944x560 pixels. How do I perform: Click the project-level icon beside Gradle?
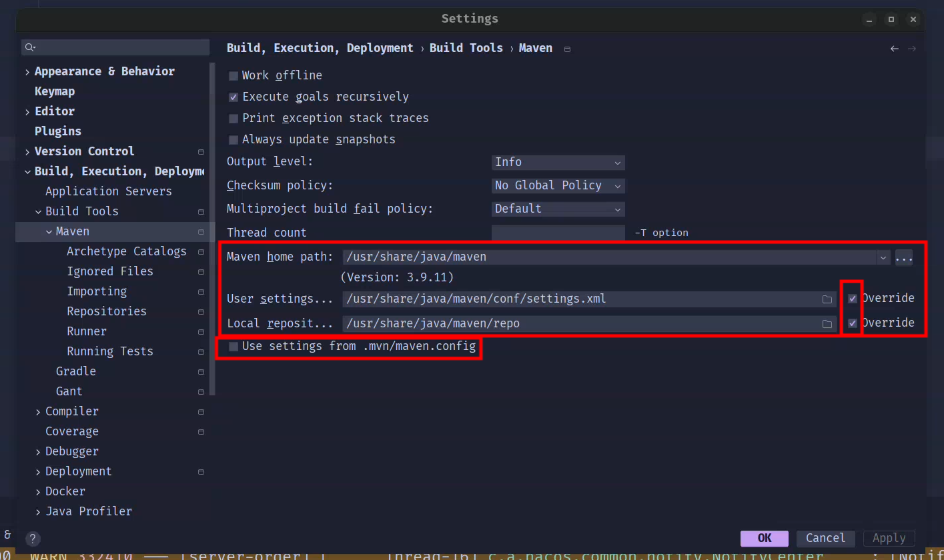201,372
